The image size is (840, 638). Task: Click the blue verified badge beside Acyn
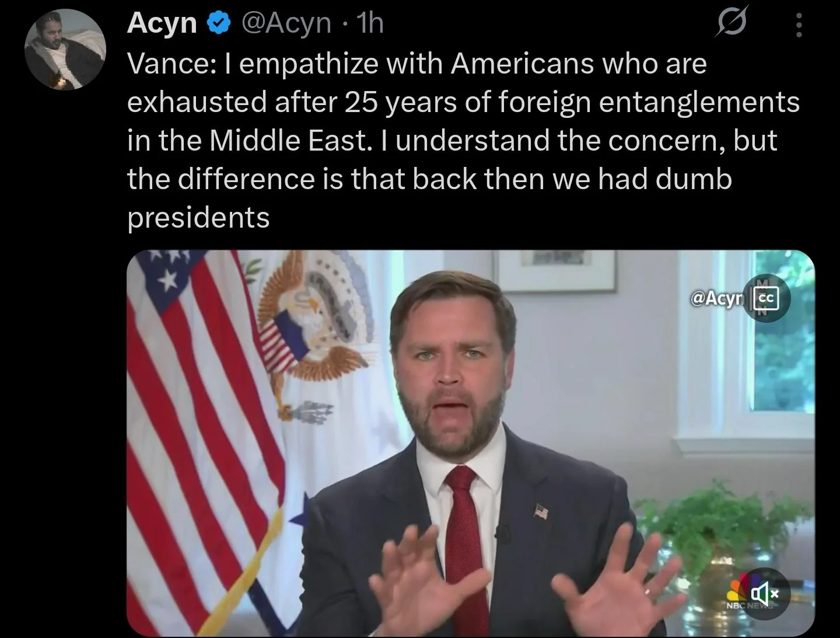(218, 23)
